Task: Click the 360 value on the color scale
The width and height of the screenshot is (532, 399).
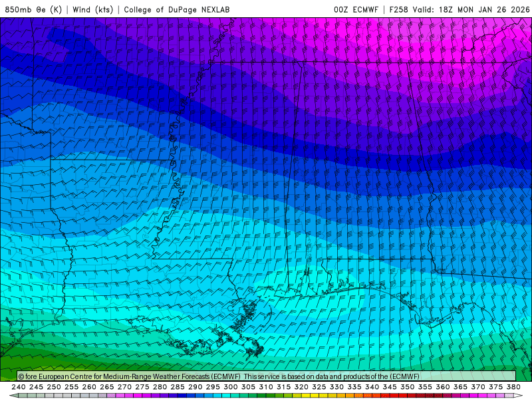Action: click(x=443, y=387)
